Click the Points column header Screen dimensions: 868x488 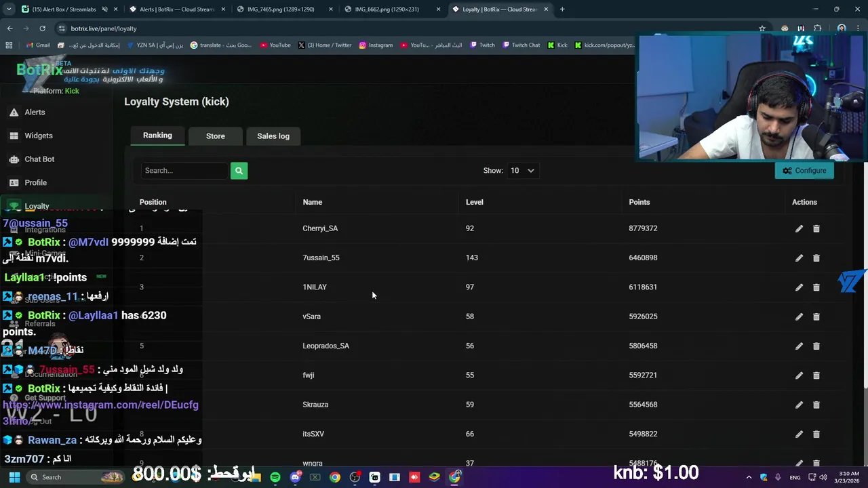(639, 202)
